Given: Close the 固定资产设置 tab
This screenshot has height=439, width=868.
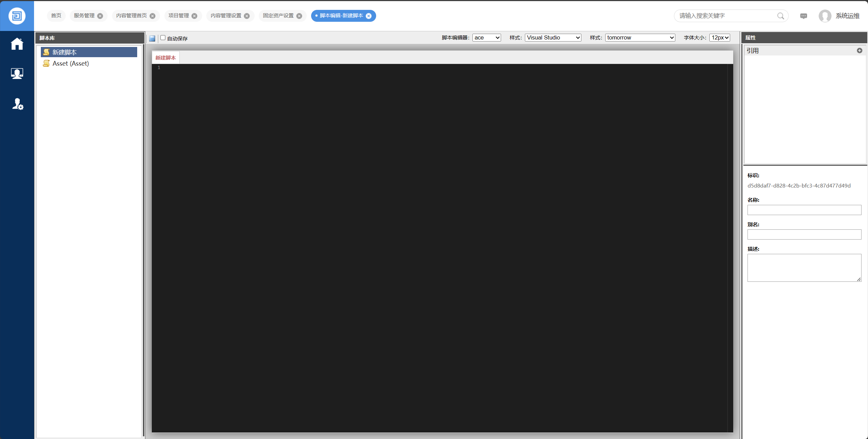Looking at the screenshot, I should click(x=299, y=16).
